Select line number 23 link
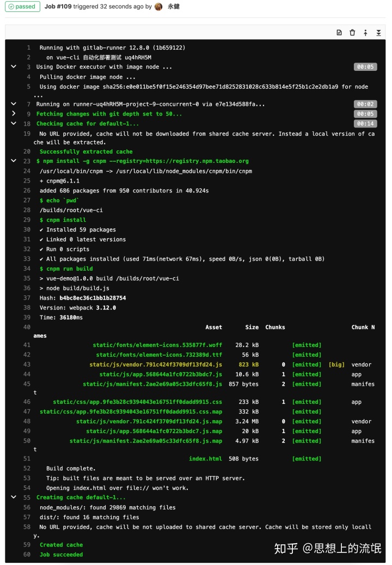Viewport: 392px width, 565px height. click(27, 161)
